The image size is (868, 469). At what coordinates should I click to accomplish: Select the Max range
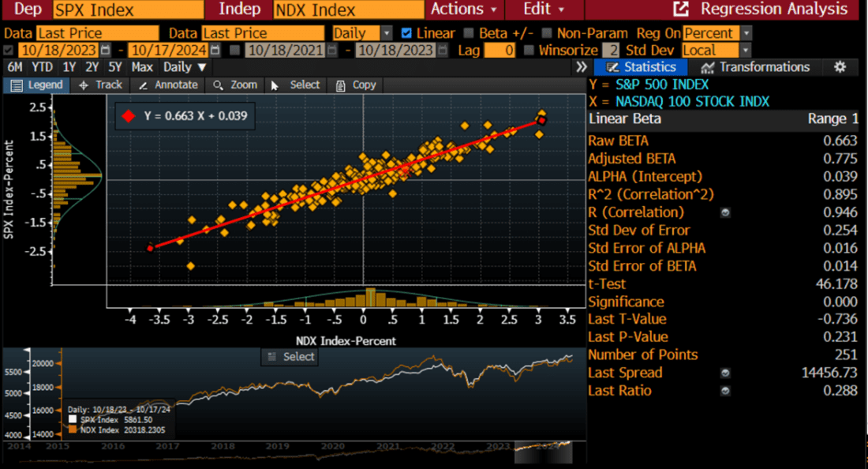(142, 68)
